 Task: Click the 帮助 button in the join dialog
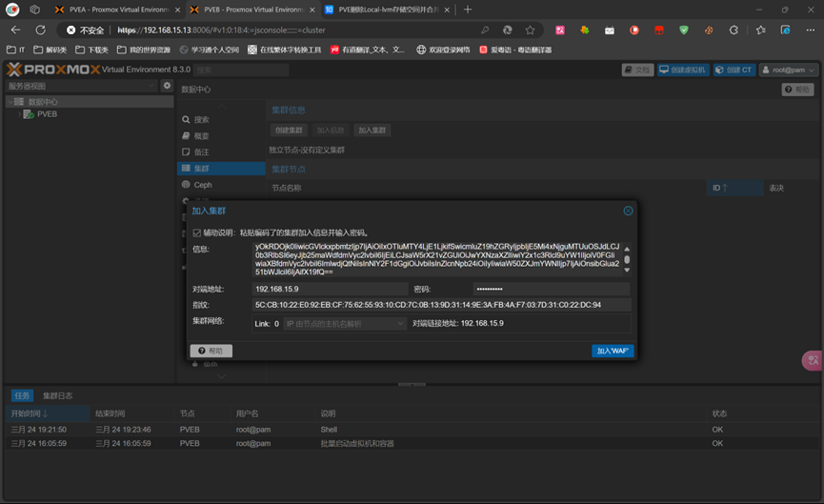coord(211,351)
